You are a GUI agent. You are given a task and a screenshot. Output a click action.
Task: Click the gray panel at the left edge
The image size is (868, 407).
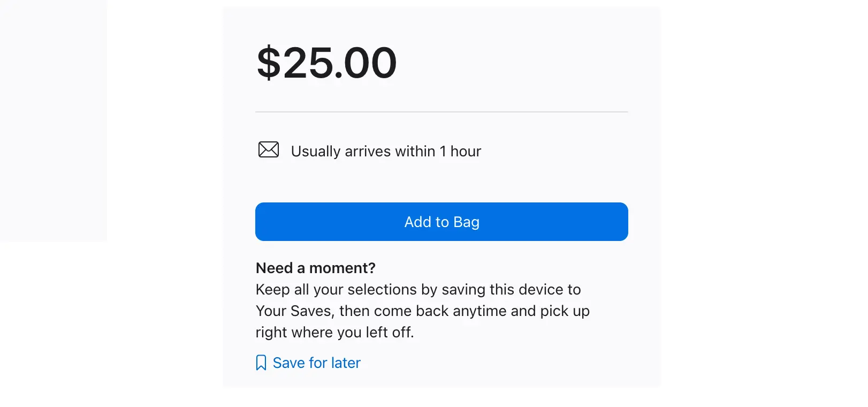click(x=54, y=120)
